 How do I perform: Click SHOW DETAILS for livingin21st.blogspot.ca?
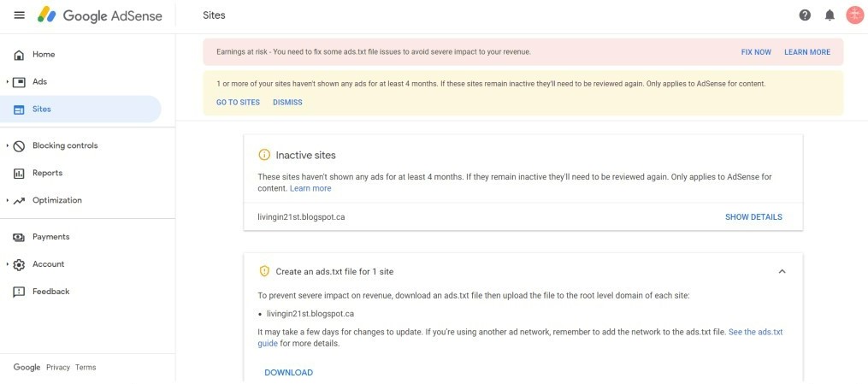(x=753, y=217)
